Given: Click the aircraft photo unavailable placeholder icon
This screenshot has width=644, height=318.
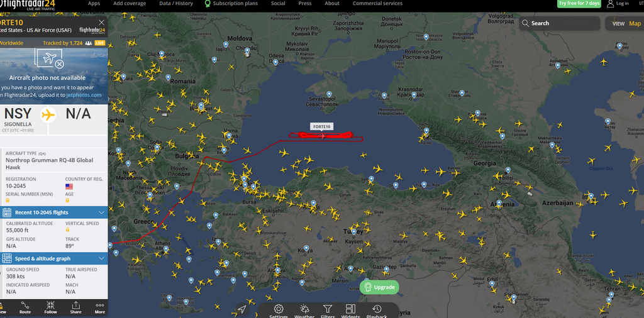Looking at the screenshot, I should click(x=51, y=58).
